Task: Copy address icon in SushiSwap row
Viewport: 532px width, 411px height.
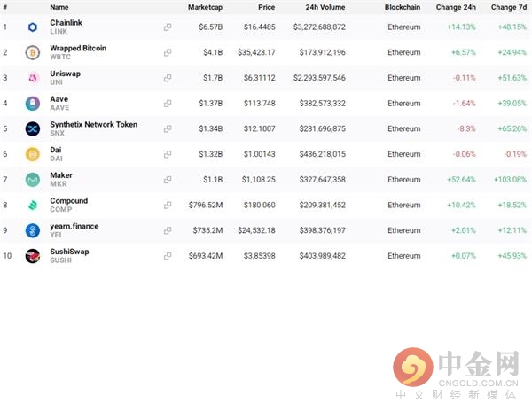Action: [168, 256]
